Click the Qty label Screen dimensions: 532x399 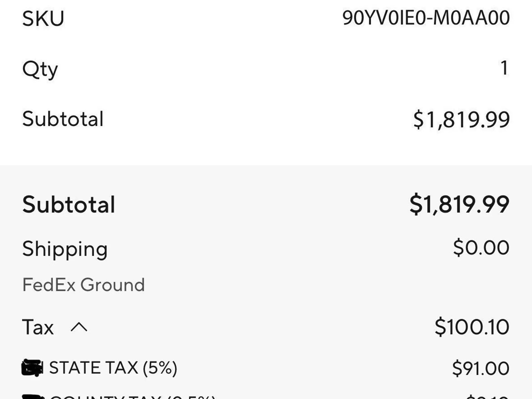40,69
